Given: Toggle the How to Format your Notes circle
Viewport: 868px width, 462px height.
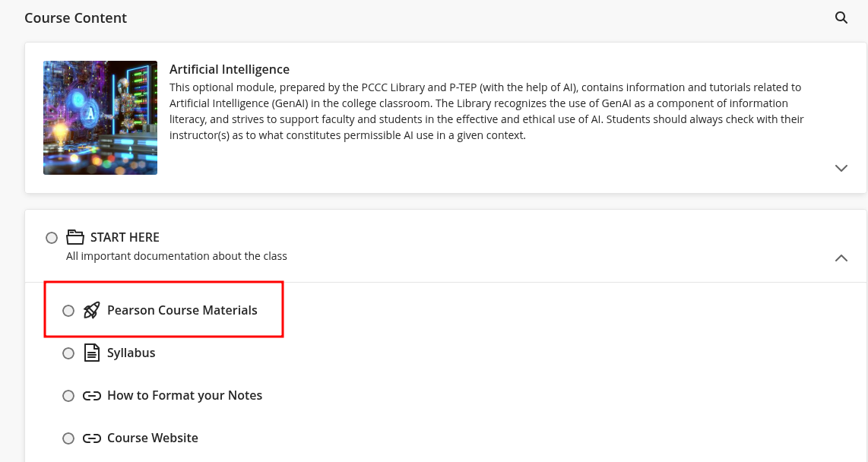Looking at the screenshot, I should [x=68, y=396].
